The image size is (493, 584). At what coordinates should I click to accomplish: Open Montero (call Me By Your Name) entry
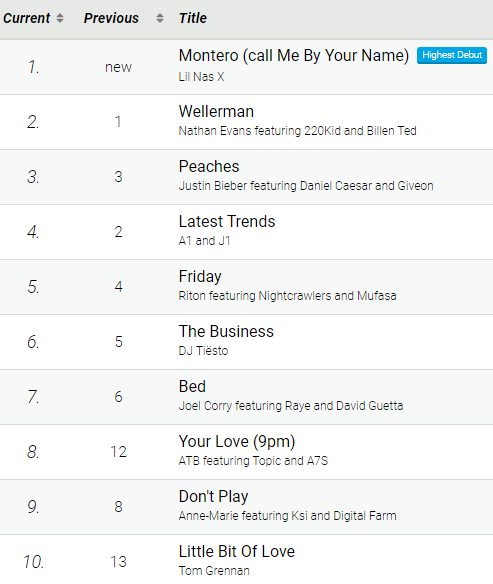[294, 55]
